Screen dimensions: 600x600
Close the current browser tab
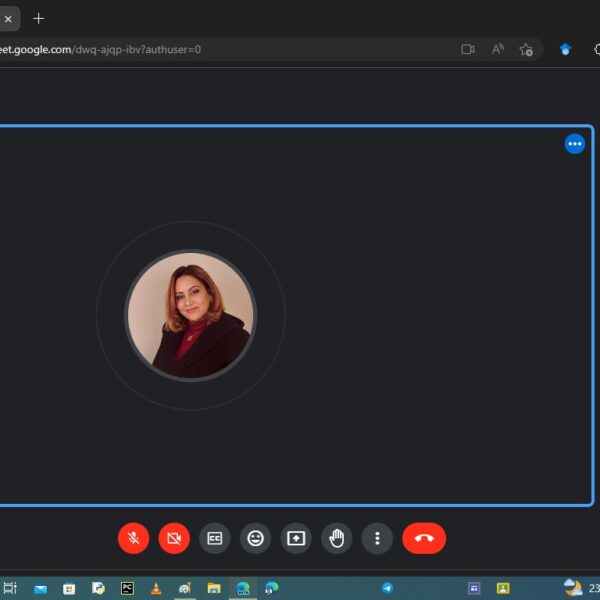coord(8,18)
